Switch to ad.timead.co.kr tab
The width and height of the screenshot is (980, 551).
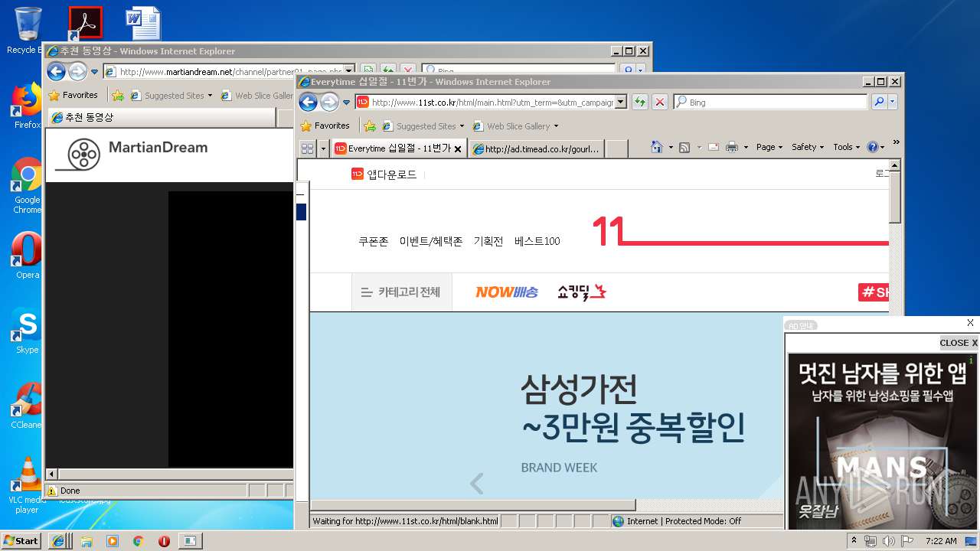pos(536,149)
